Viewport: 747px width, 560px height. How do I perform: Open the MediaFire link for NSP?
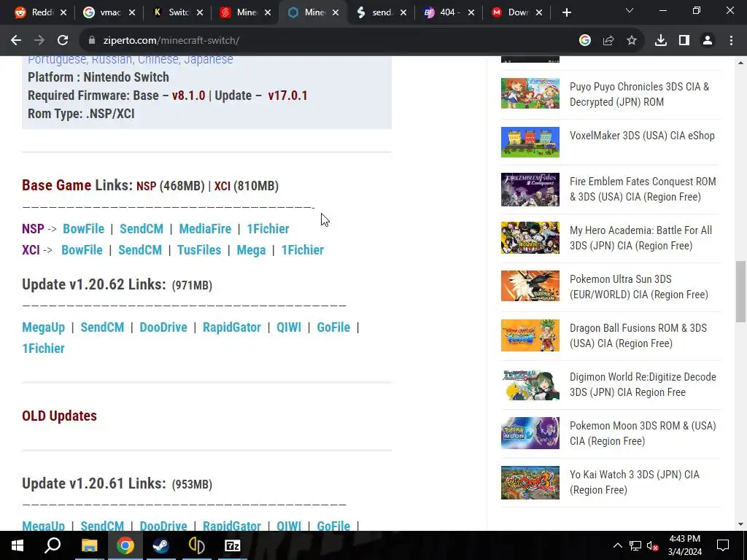coord(205,228)
